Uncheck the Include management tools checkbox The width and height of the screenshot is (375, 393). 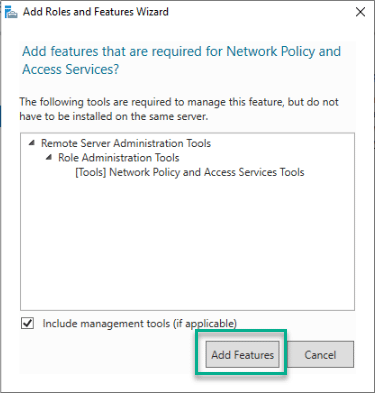pyautogui.click(x=27, y=323)
